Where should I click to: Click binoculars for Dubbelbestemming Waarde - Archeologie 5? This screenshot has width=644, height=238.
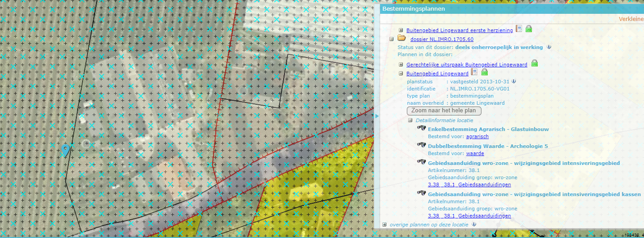(x=421, y=145)
